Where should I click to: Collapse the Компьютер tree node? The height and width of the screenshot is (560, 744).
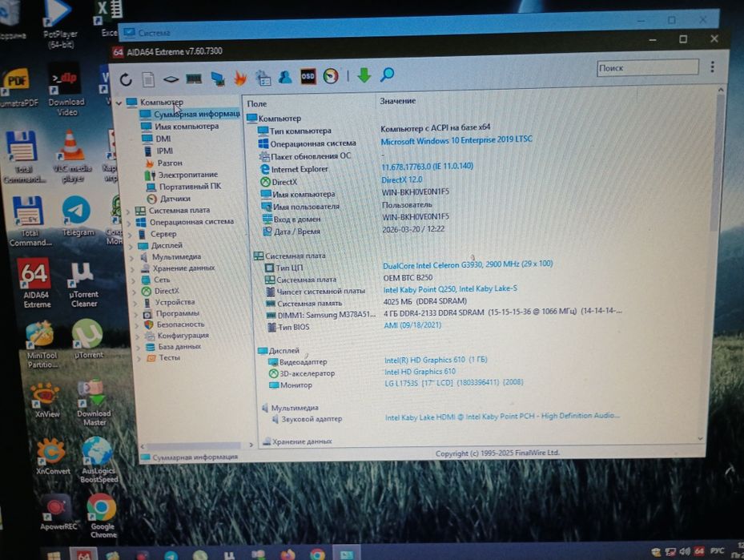click(119, 103)
